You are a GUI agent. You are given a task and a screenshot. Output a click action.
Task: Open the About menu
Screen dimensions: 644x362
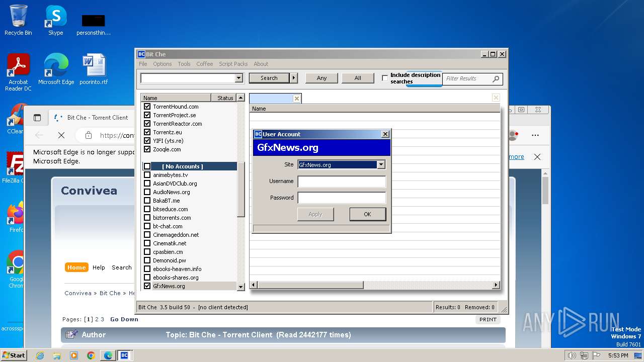[261, 64]
